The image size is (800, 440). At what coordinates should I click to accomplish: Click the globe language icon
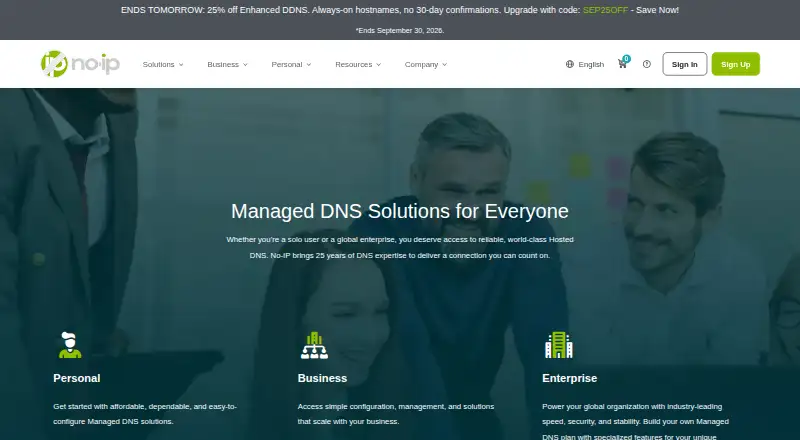pyautogui.click(x=570, y=64)
